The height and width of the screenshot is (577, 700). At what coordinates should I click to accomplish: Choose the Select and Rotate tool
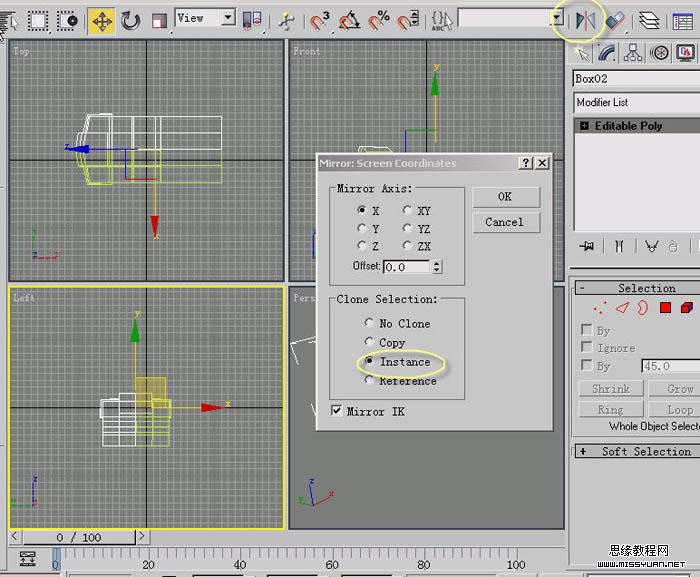coord(130,21)
